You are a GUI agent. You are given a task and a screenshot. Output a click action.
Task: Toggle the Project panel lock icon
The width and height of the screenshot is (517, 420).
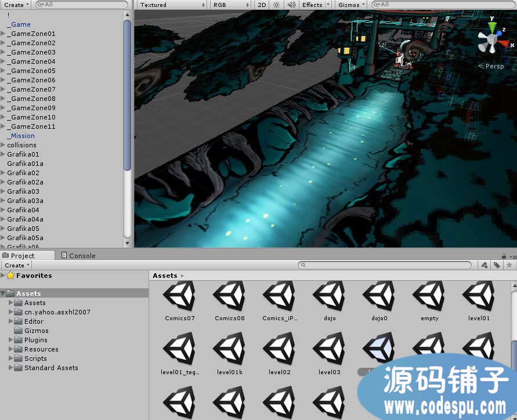point(504,256)
